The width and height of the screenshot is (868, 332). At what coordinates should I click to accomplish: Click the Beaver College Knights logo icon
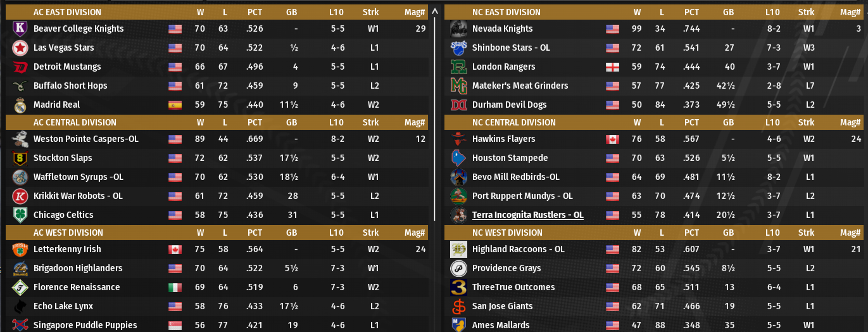(19, 29)
